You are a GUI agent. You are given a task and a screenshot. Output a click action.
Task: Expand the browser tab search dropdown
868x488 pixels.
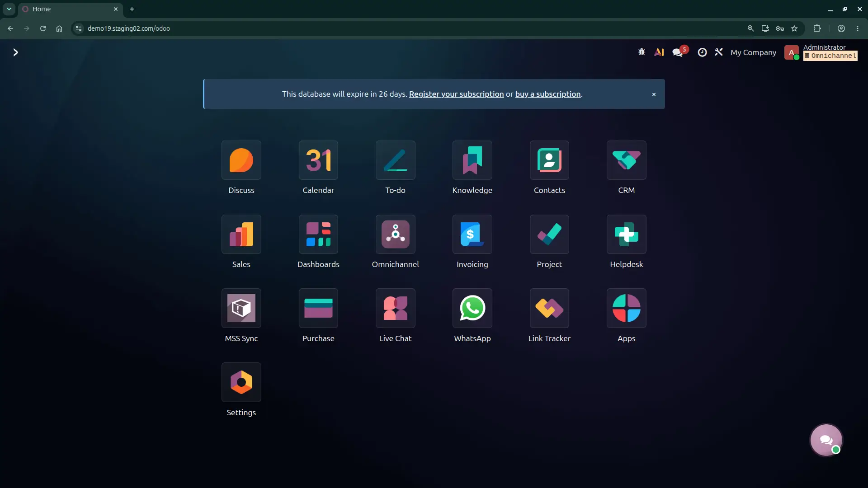[x=9, y=9]
